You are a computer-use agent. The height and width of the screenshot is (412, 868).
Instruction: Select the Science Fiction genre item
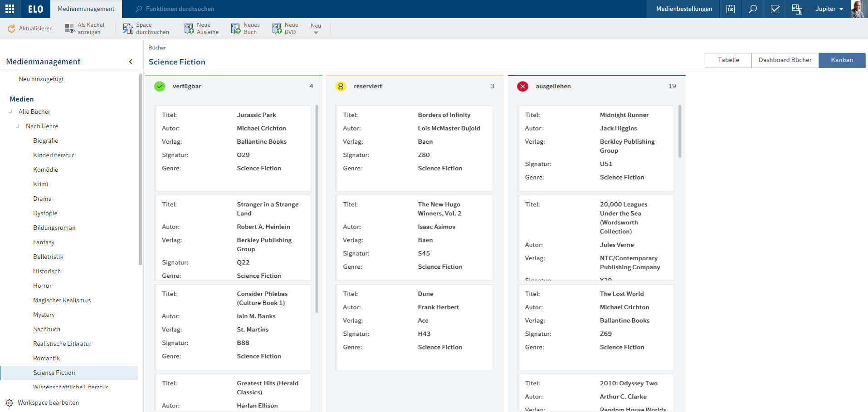(69, 373)
